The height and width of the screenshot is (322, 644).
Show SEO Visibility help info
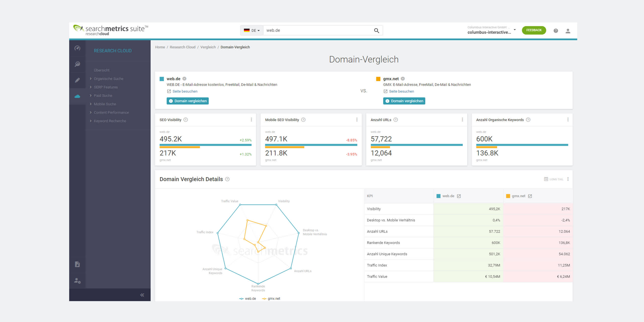186,120
